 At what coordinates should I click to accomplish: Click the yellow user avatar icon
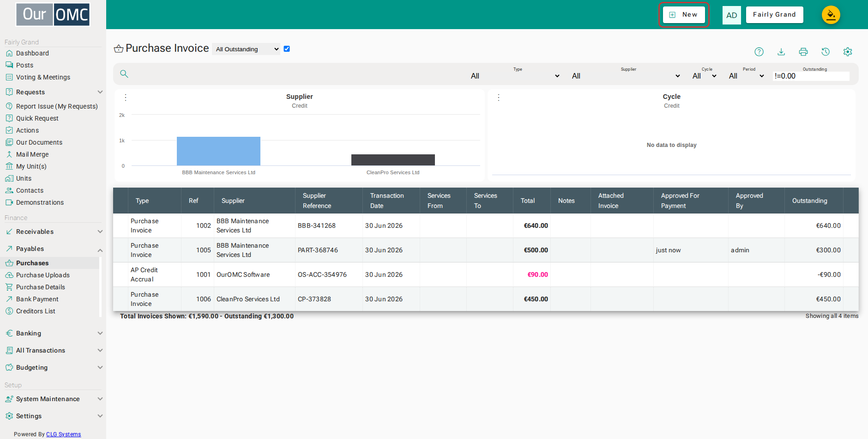point(831,15)
